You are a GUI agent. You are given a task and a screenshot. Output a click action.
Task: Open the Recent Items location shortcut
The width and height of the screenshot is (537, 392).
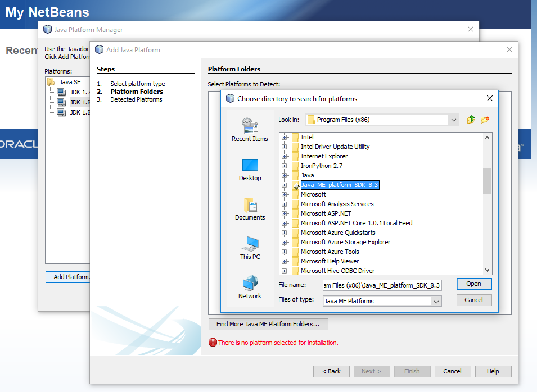(250, 130)
